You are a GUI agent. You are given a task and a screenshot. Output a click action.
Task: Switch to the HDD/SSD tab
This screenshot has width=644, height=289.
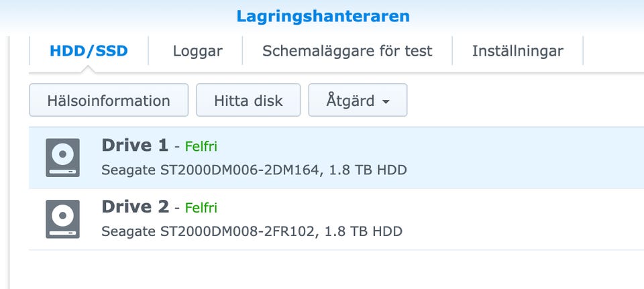pyautogui.click(x=89, y=51)
